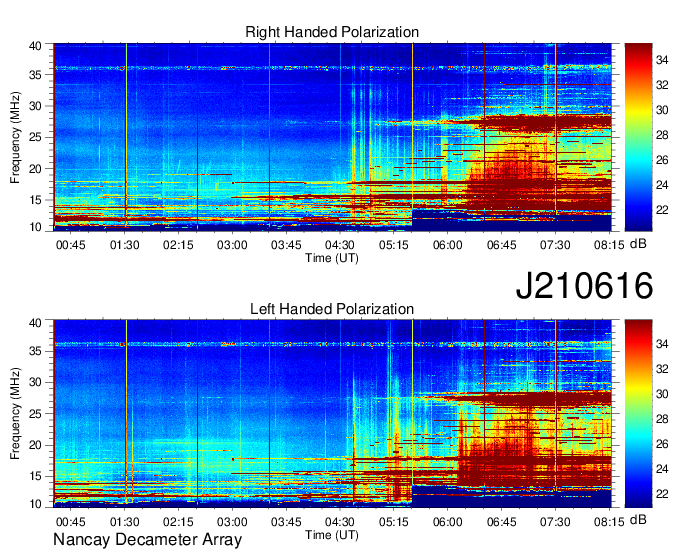Click 02:15 tick under left-handed plot
680x552 pixels.
[178, 522]
